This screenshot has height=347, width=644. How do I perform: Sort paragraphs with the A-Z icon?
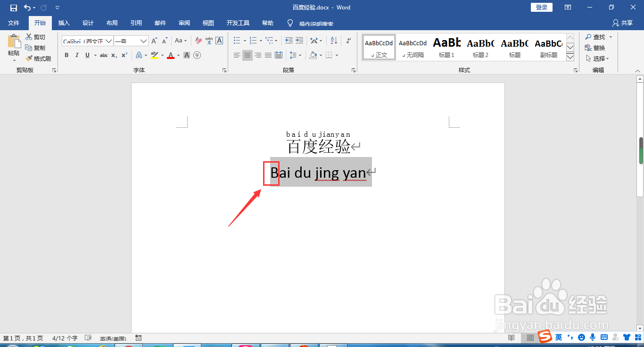click(x=333, y=41)
